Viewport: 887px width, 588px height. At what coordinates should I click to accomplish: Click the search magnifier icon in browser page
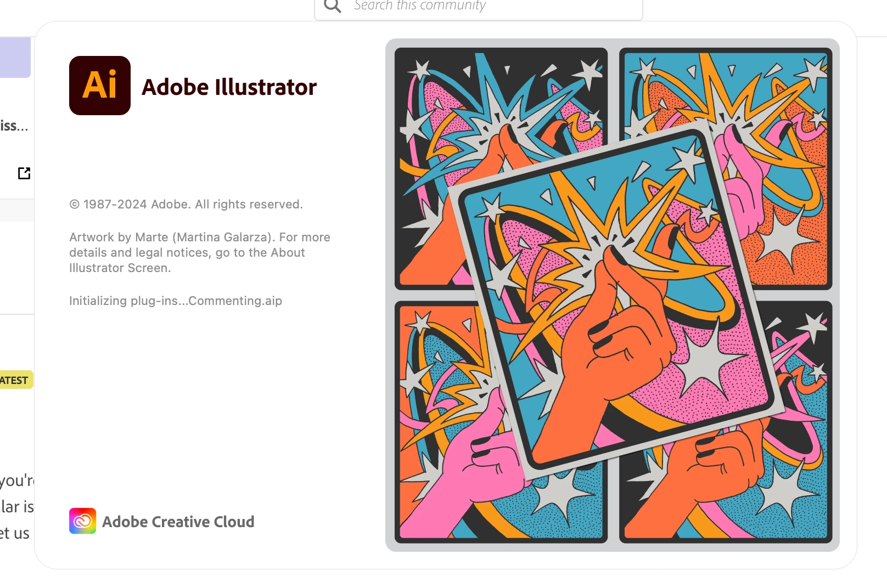tap(333, 6)
